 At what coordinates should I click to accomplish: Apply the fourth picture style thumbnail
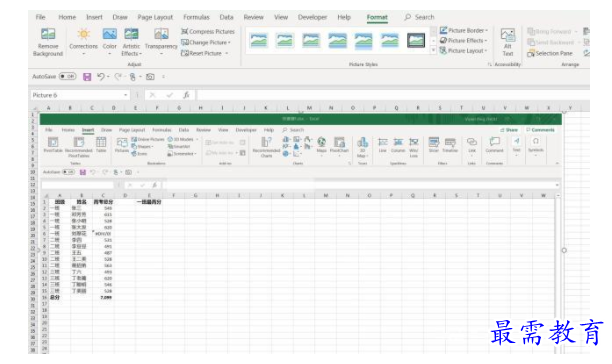337,40
